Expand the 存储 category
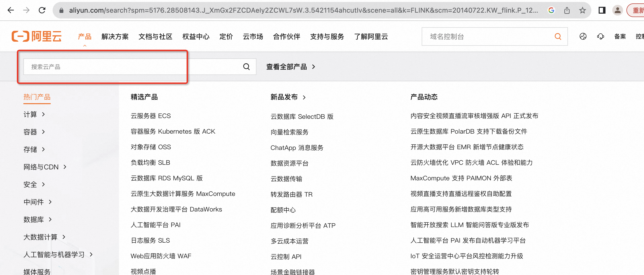 34,149
